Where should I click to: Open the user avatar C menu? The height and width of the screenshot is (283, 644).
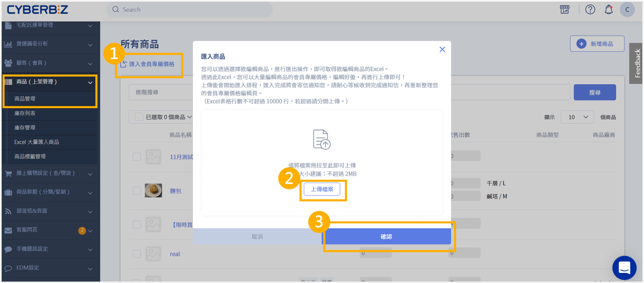coord(627,10)
